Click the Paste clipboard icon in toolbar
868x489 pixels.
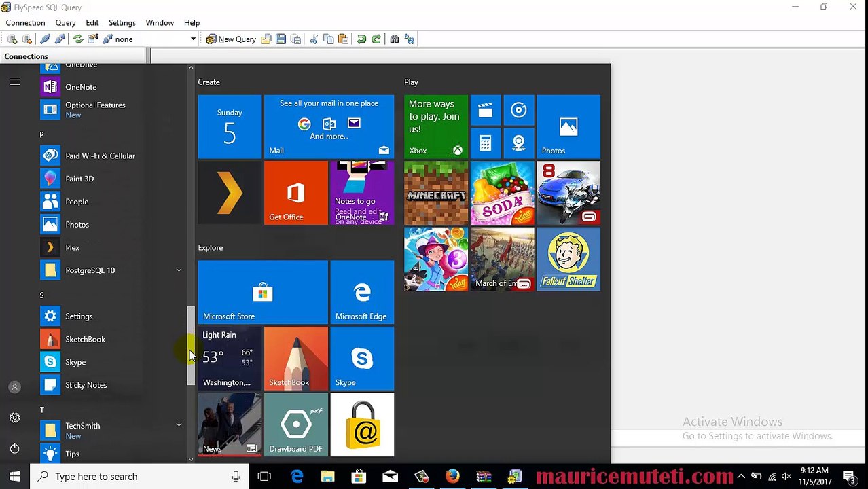342,39
